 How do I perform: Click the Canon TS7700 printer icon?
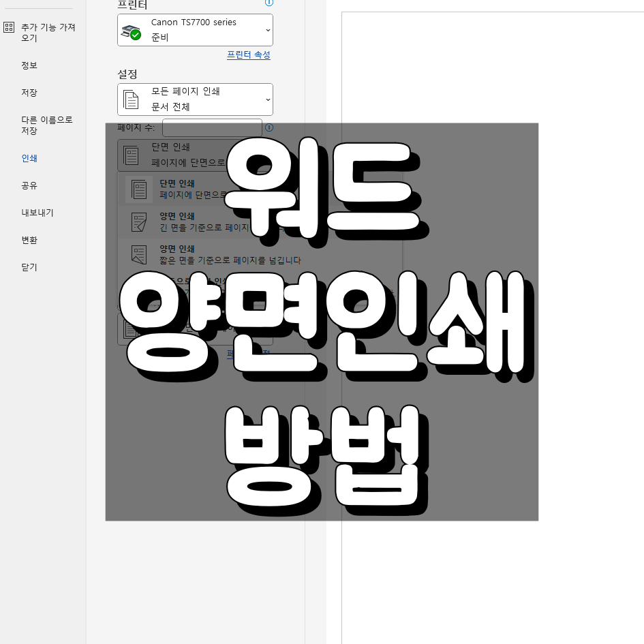[132, 29]
